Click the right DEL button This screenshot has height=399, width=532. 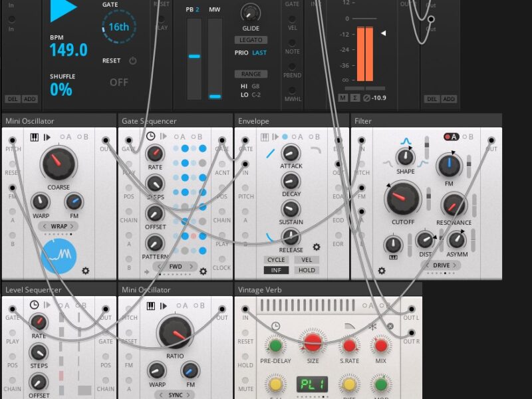[x=432, y=99]
